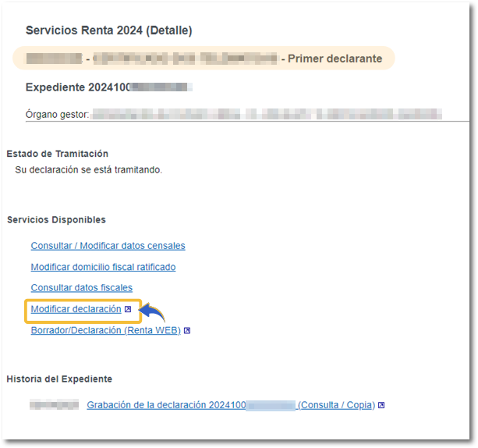Image resolution: width=478 pixels, height=448 pixels.
Task: Open the Consultar datos fiscales link
Action: click(x=81, y=288)
